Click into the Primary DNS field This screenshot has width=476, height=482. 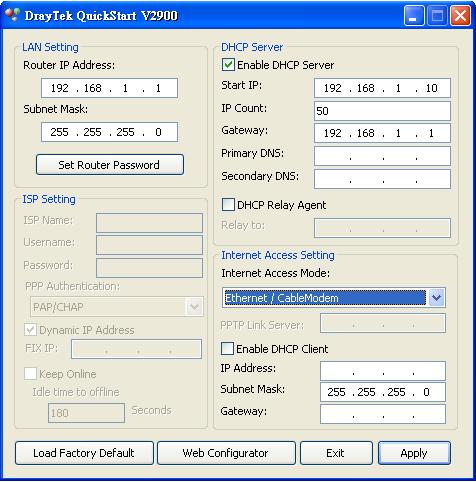click(x=382, y=156)
